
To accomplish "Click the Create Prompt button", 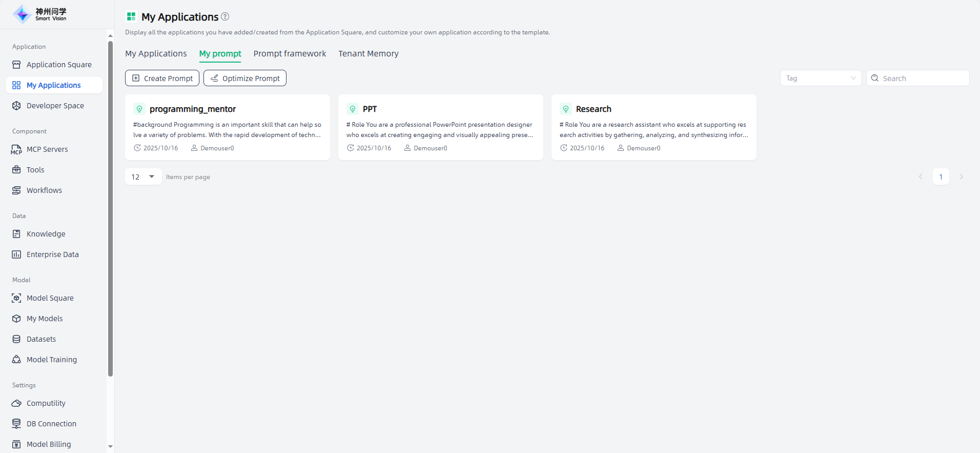I will point(162,78).
